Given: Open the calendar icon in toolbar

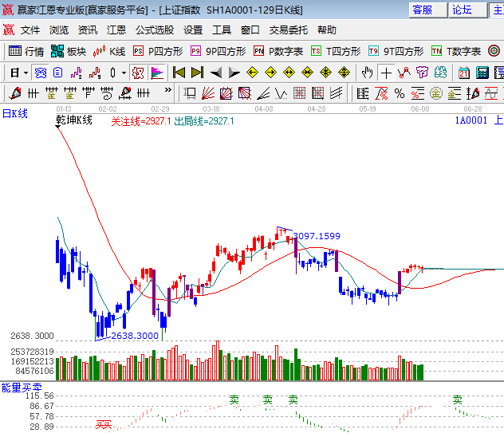Looking at the screenshot, I should pos(463,73).
